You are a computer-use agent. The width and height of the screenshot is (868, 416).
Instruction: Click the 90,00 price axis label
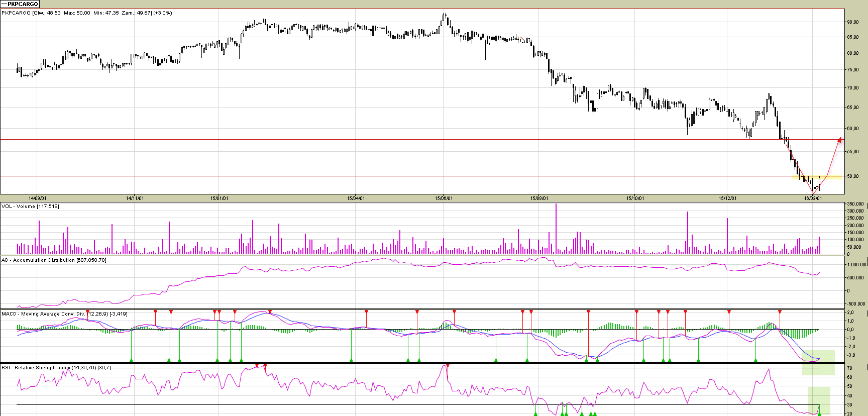point(853,22)
